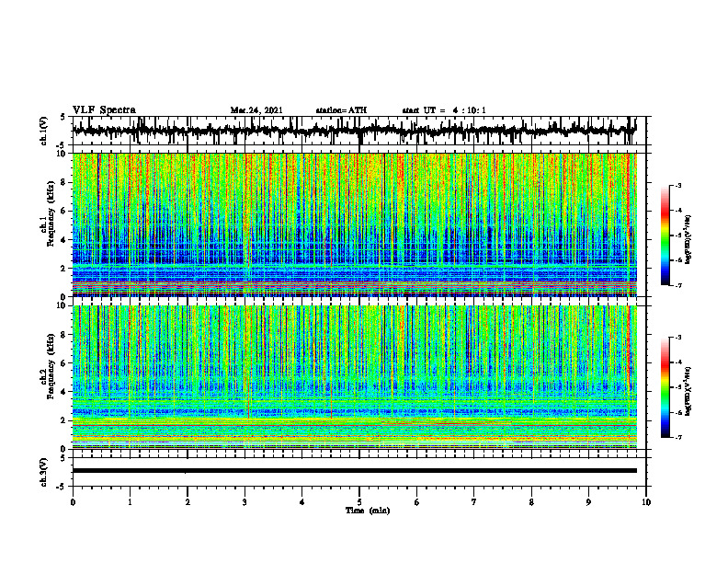Click the ch.3(V) axis label

(44, 472)
